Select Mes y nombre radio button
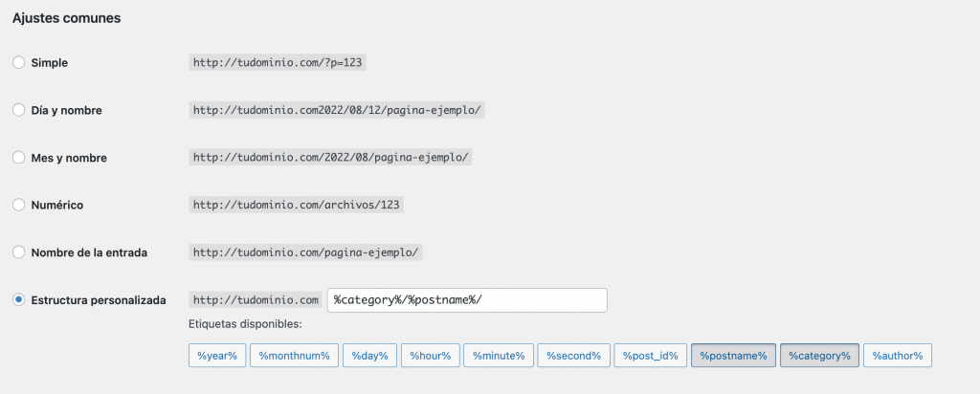Screen dimensions: 980x394 pos(19,158)
